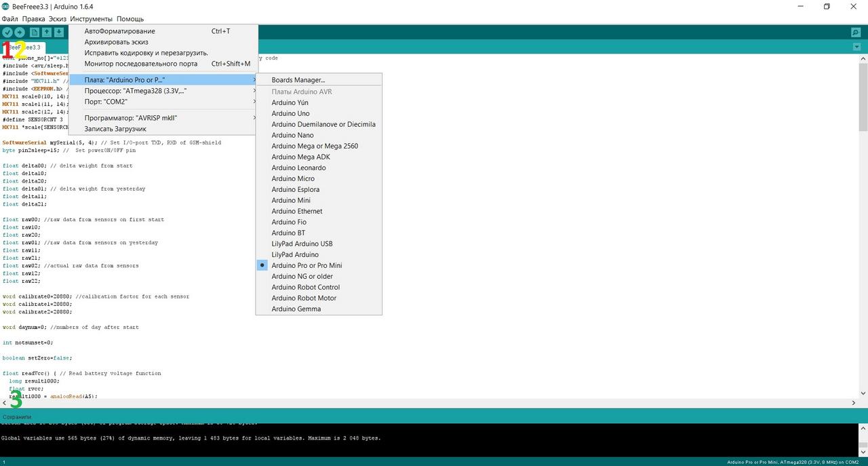This screenshot has height=466, width=868.
Task: Click the Verify checkmark toolbar icon
Action: 7,33
